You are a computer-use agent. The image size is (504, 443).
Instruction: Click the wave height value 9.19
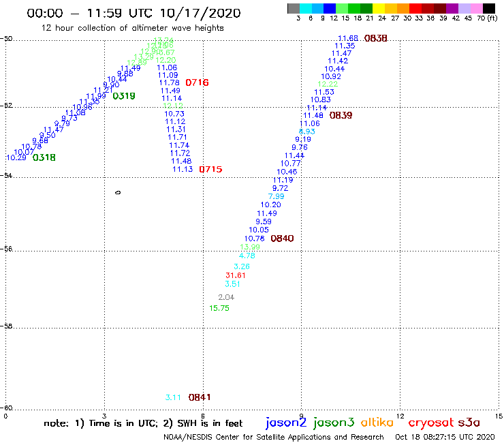tap(303, 139)
